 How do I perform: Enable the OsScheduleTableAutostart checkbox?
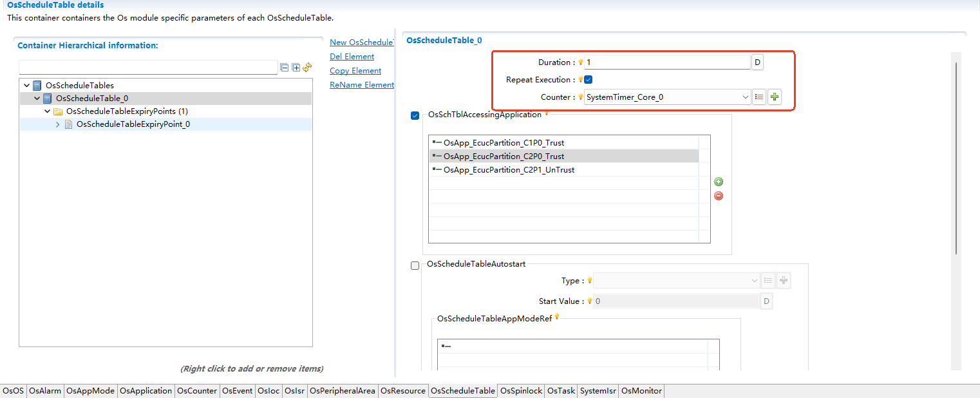pos(415,266)
